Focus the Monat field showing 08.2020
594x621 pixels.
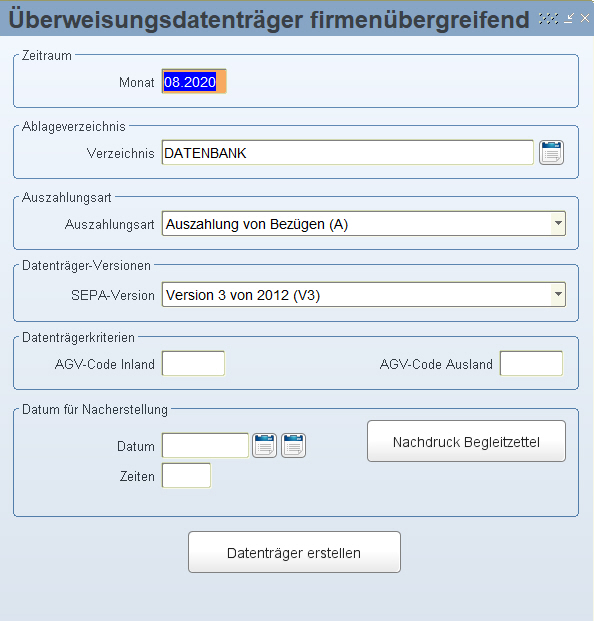pos(194,82)
